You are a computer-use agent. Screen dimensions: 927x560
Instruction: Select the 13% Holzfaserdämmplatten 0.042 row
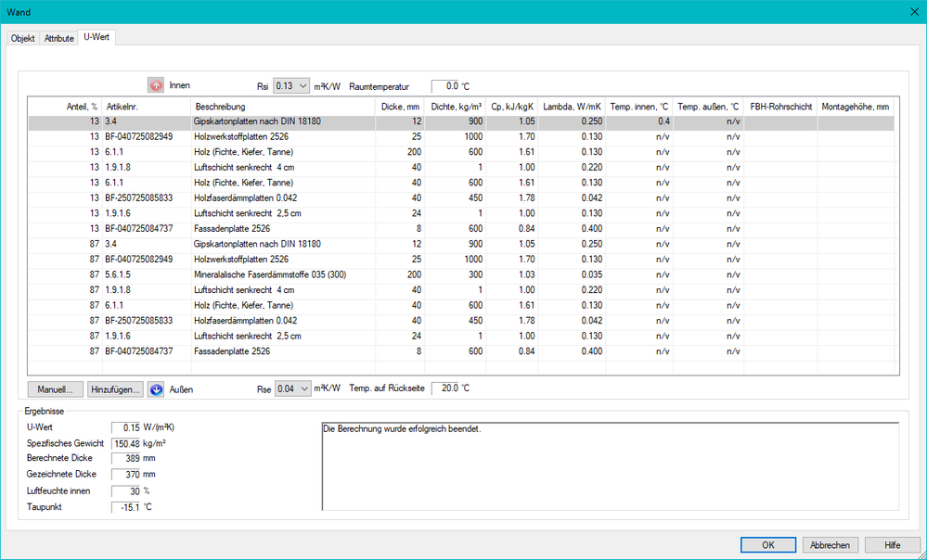pos(461,197)
